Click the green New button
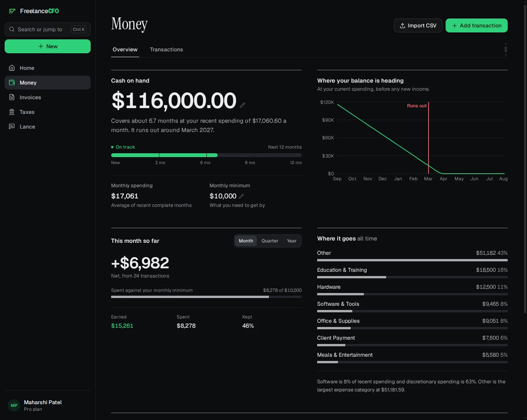 tap(47, 46)
